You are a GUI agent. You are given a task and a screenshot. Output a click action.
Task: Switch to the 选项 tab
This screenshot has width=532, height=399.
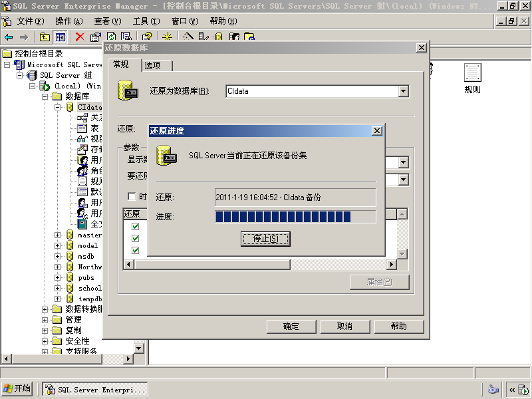(157, 65)
